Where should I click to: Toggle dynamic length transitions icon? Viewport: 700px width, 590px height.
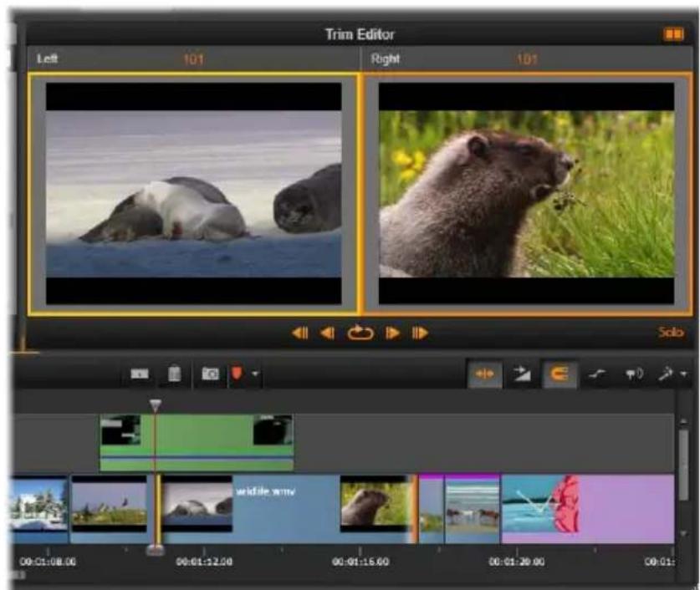tap(521, 374)
